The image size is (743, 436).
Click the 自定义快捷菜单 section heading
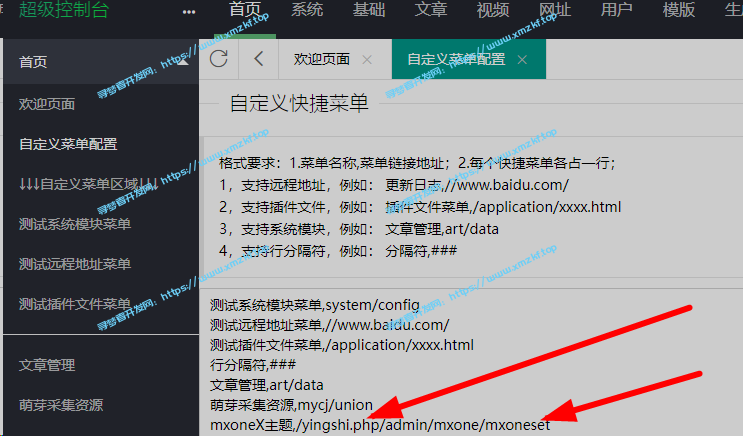tap(299, 103)
